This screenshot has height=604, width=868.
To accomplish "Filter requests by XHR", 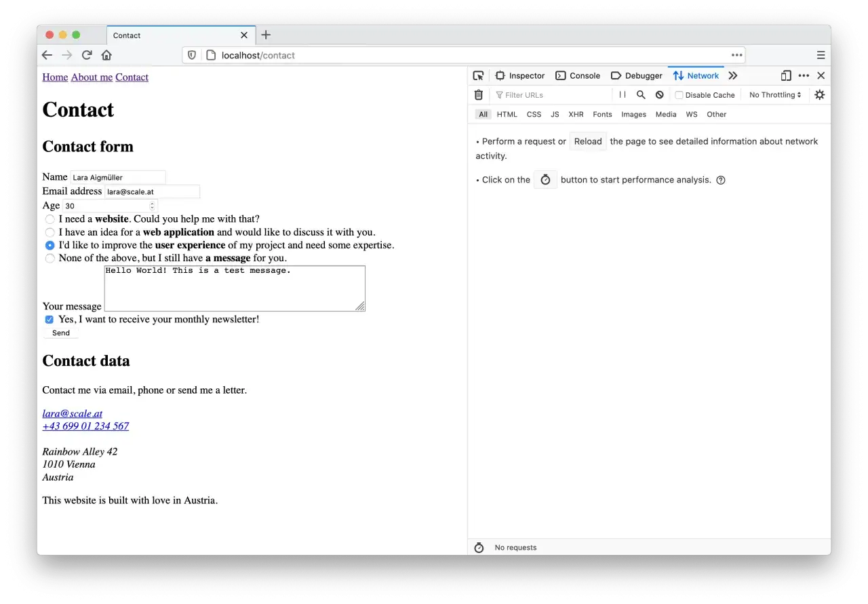I will coord(576,115).
